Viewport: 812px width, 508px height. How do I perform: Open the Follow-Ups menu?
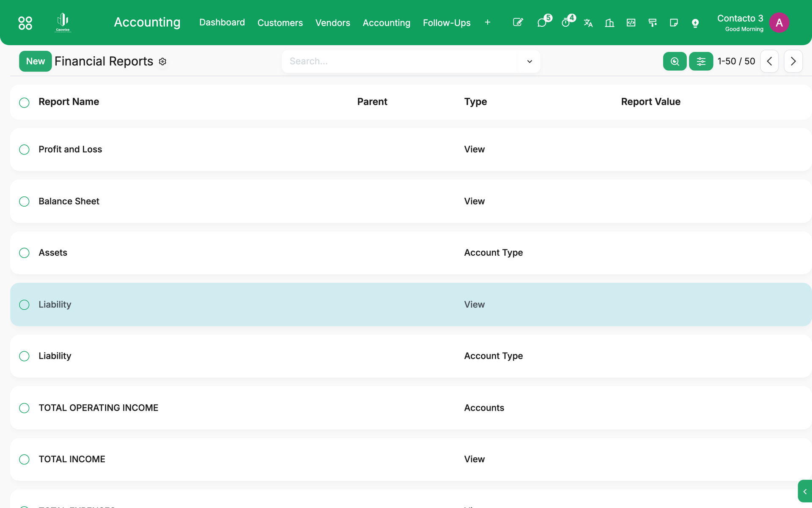(x=447, y=23)
